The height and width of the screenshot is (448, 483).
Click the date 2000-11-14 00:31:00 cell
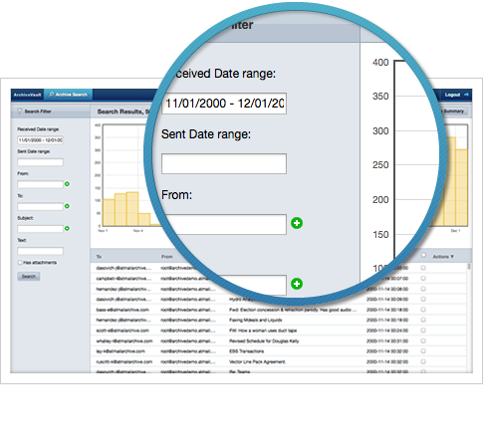(387, 340)
